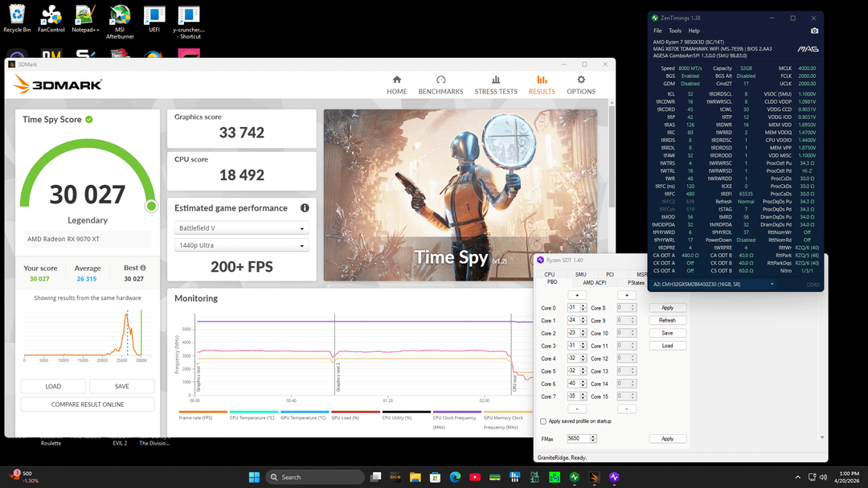The height and width of the screenshot is (488, 868).
Task: Switch to the SMU tab in Ryzen SDT
Action: tap(580, 275)
